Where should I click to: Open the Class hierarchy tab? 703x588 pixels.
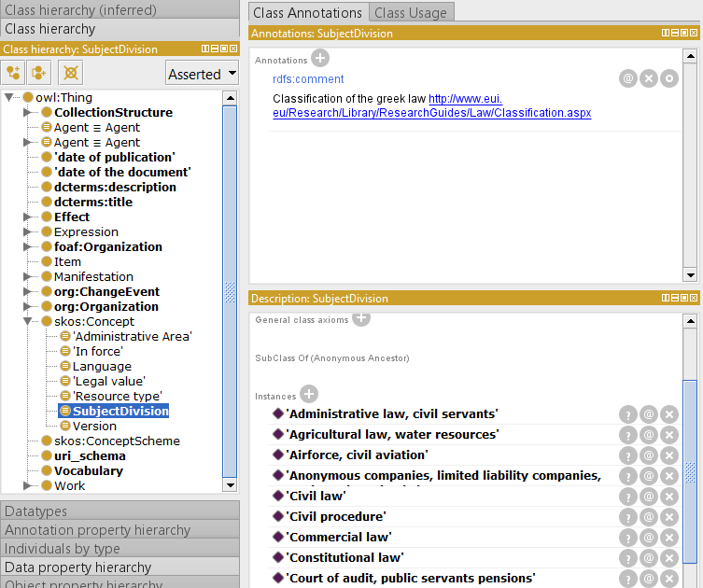point(120,29)
